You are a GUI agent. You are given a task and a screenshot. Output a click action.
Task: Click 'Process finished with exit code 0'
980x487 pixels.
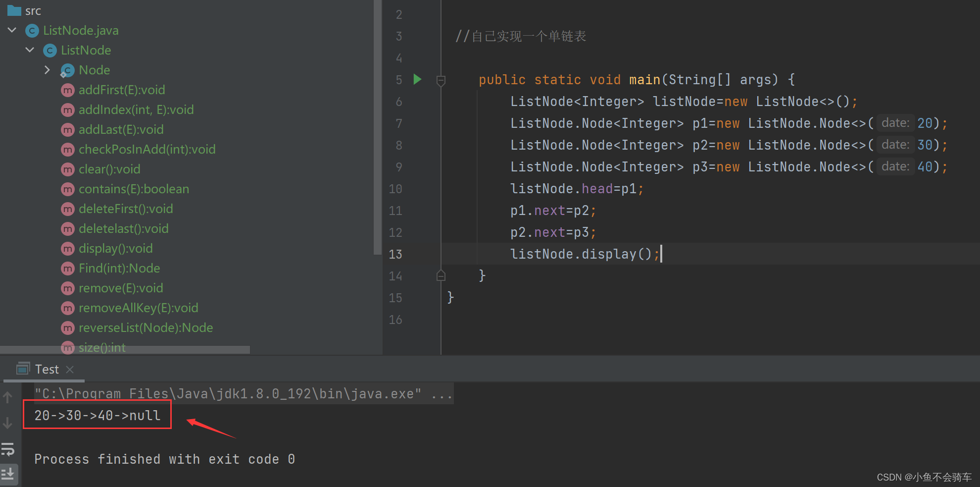pos(164,459)
